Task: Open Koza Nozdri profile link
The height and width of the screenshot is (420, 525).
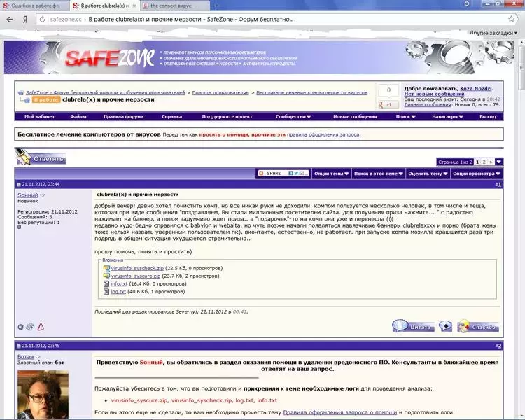Action: [476, 89]
